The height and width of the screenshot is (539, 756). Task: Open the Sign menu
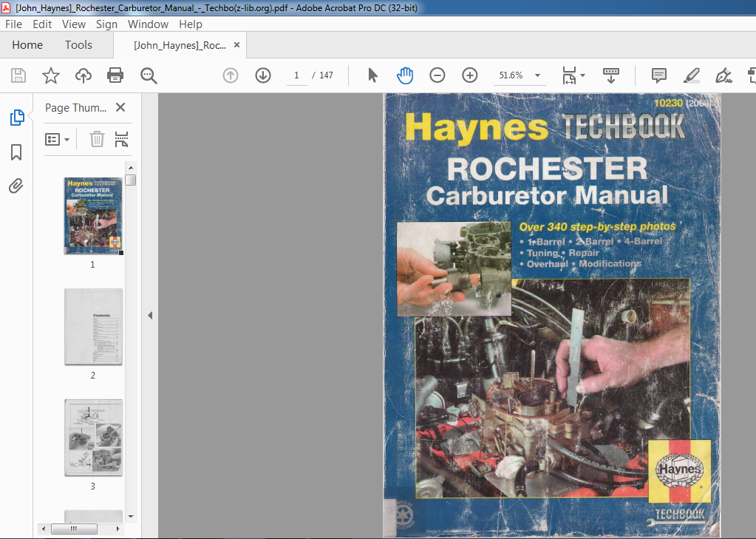pos(106,24)
